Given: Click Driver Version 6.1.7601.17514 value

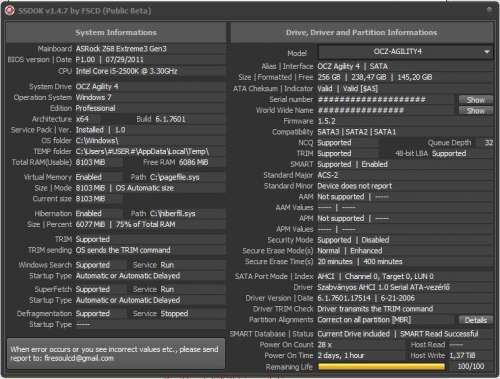Looking at the screenshot, I should [344, 298].
